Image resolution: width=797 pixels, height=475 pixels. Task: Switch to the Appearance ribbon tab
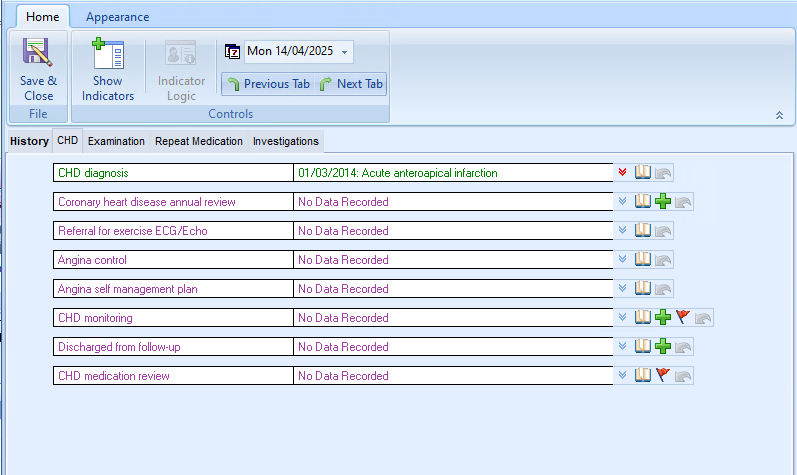(x=117, y=17)
